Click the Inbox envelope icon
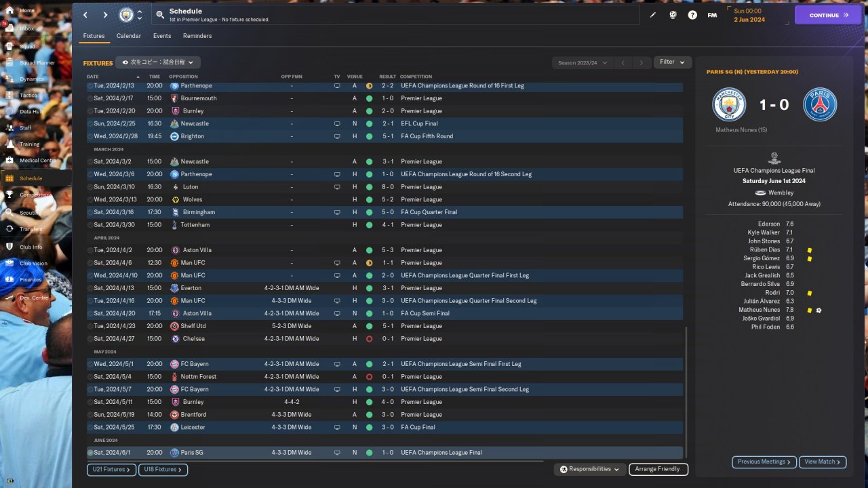The image size is (868, 488). coord(10,28)
